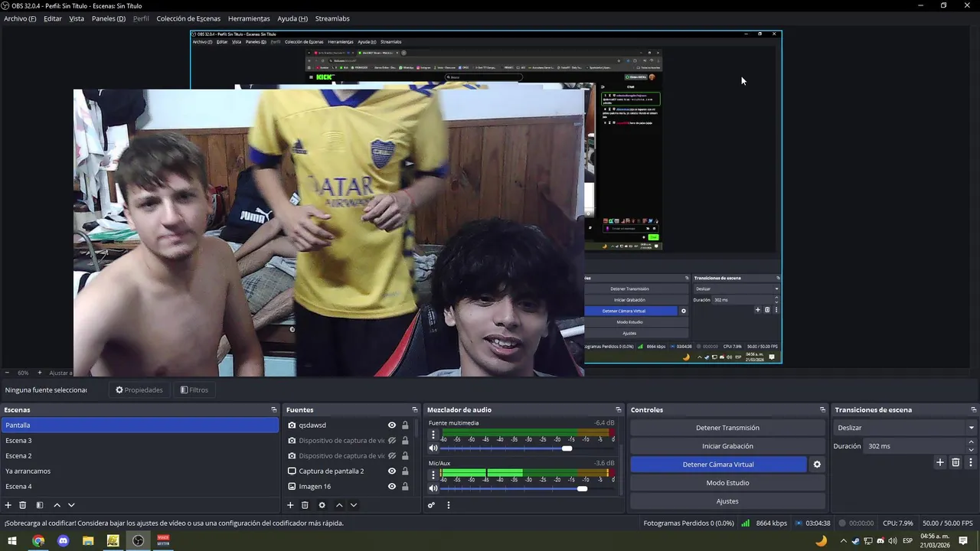The width and height of the screenshot is (980, 551).
Task: Open Mic/Aux options three-dots
Action: (x=433, y=474)
